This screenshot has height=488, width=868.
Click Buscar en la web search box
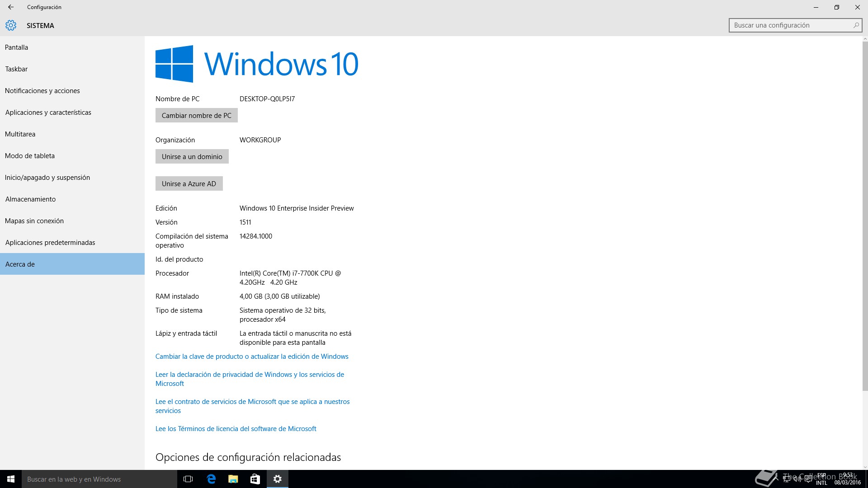99,479
